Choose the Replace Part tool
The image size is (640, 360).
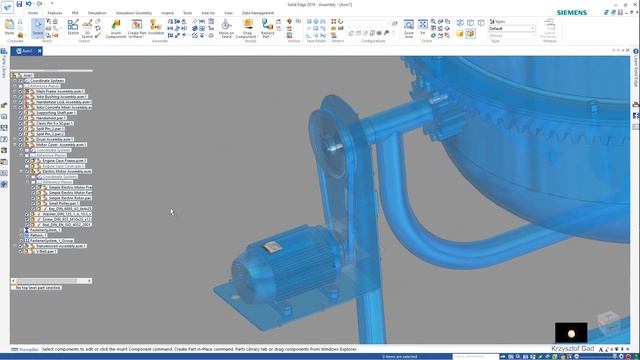(267, 29)
